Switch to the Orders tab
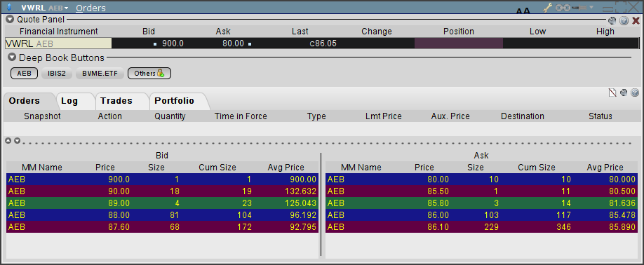The image size is (644, 265). point(25,101)
